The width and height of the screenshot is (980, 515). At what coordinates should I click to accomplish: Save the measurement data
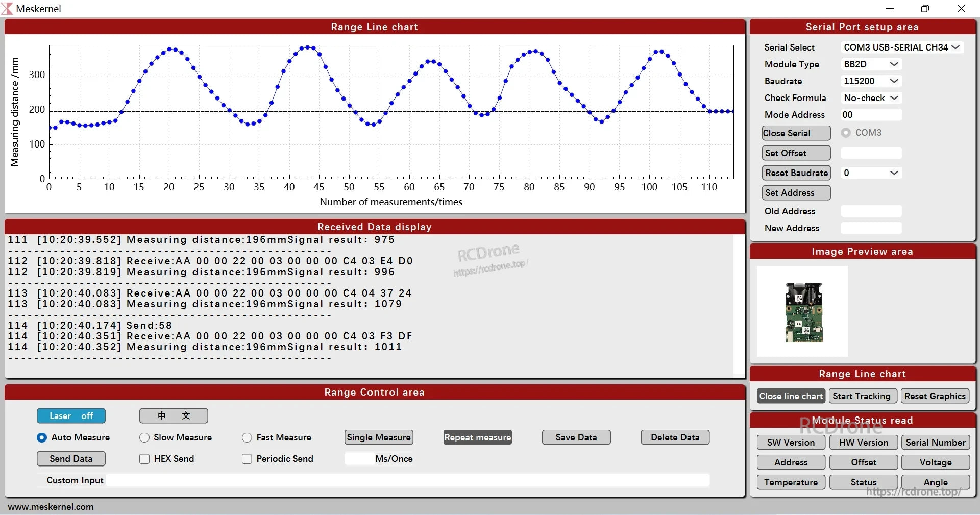click(x=576, y=437)
